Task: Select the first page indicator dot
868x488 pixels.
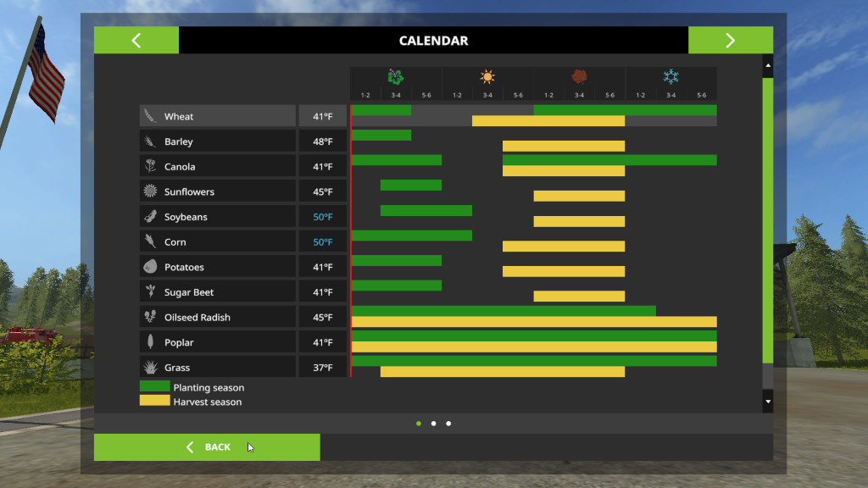Action: (x=419, y=423)
